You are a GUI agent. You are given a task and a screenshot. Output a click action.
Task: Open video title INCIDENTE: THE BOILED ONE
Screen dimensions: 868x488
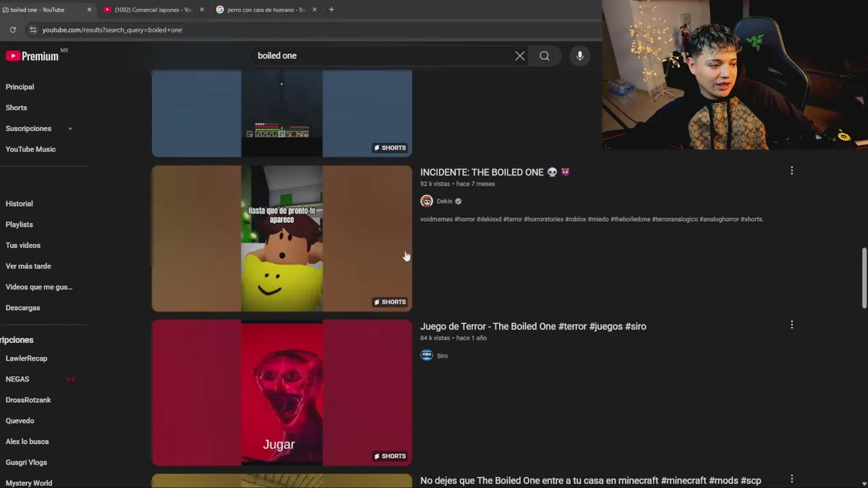(494, 172)
